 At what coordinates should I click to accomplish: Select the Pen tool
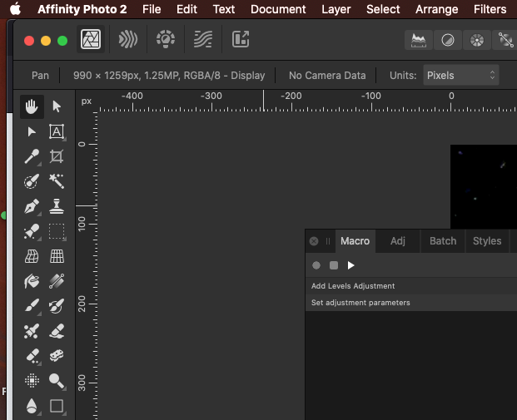click(x=32, y=206)
